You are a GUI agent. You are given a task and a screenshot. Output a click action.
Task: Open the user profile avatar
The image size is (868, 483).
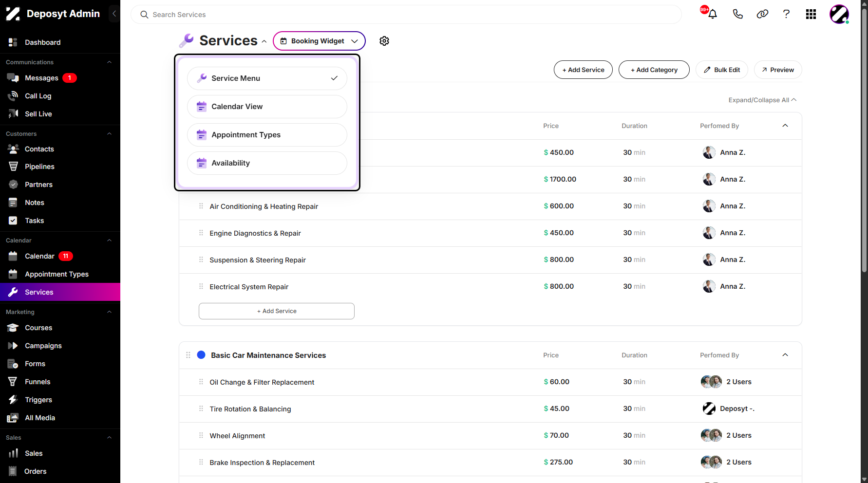(839, 14)
